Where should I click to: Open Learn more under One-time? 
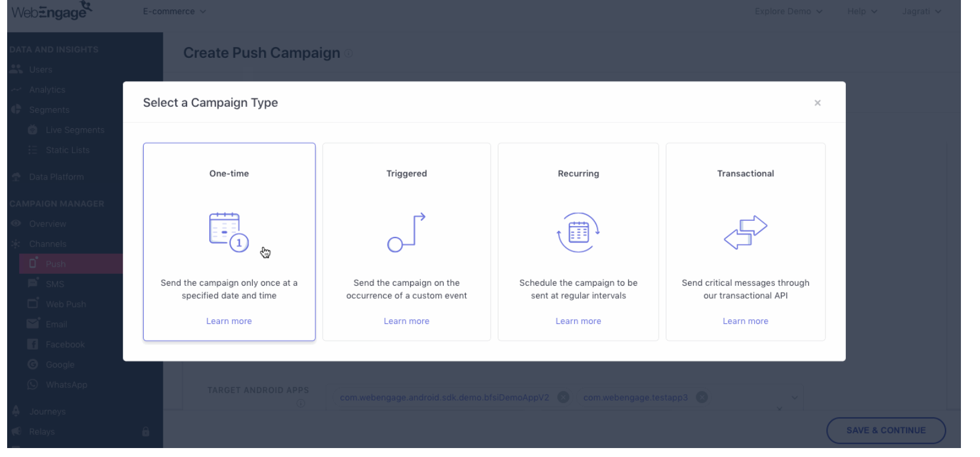coord(229,321)
